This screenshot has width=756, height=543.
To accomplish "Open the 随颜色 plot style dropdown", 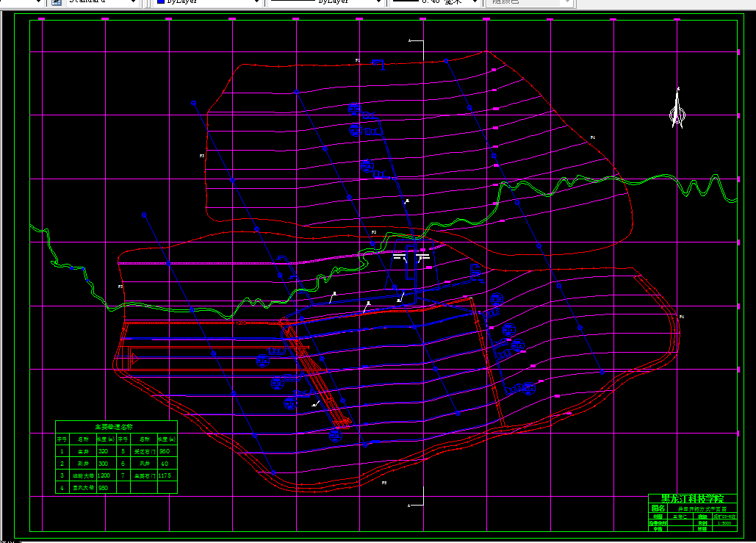I will point(568,2).
